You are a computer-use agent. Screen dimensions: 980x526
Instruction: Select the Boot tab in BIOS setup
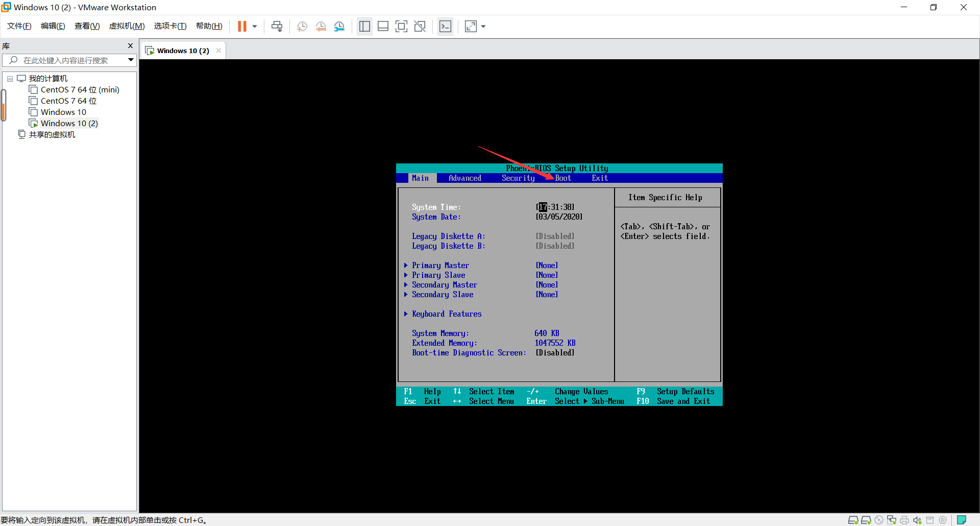coord(563,178)
